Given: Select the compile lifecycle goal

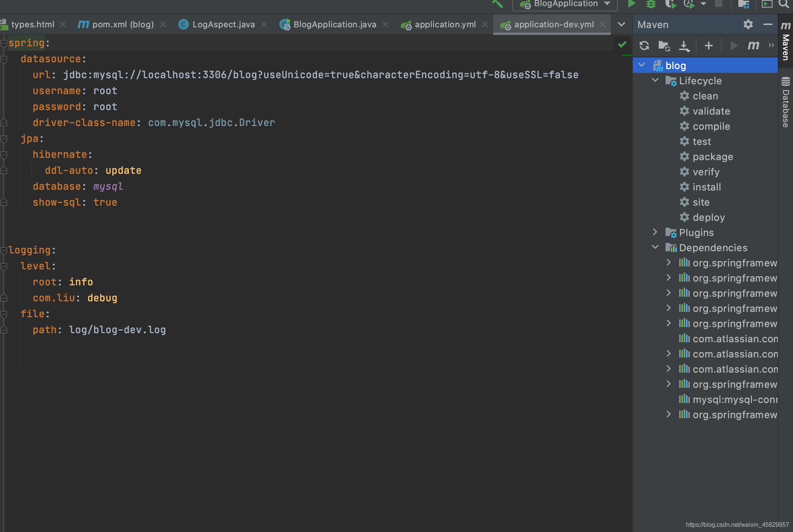Looking at the screenshot, I should coord(711,126).
